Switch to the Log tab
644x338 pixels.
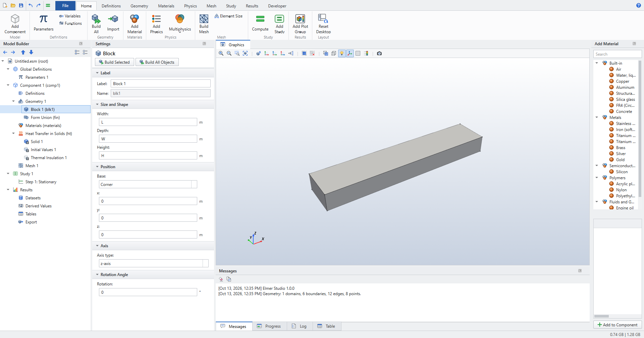tap(300, 326)
